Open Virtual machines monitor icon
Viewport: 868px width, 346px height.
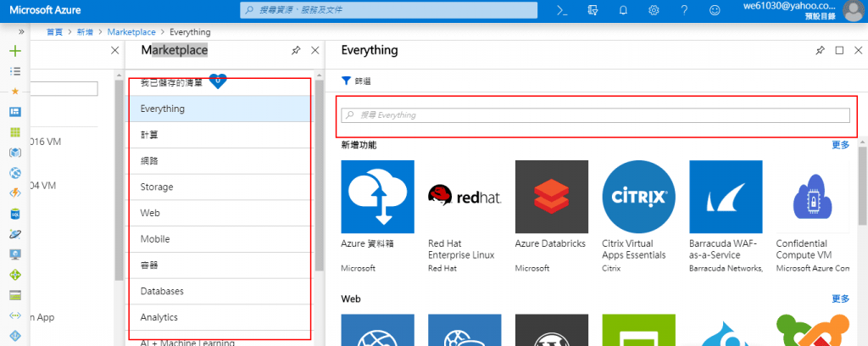pyautogui.click(x=15, y=254)
